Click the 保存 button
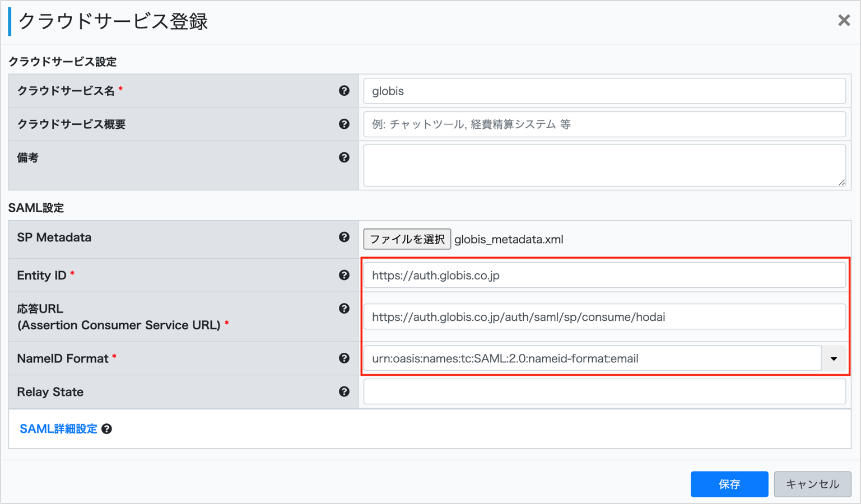861x504 pixels. [x=729, y=484]
